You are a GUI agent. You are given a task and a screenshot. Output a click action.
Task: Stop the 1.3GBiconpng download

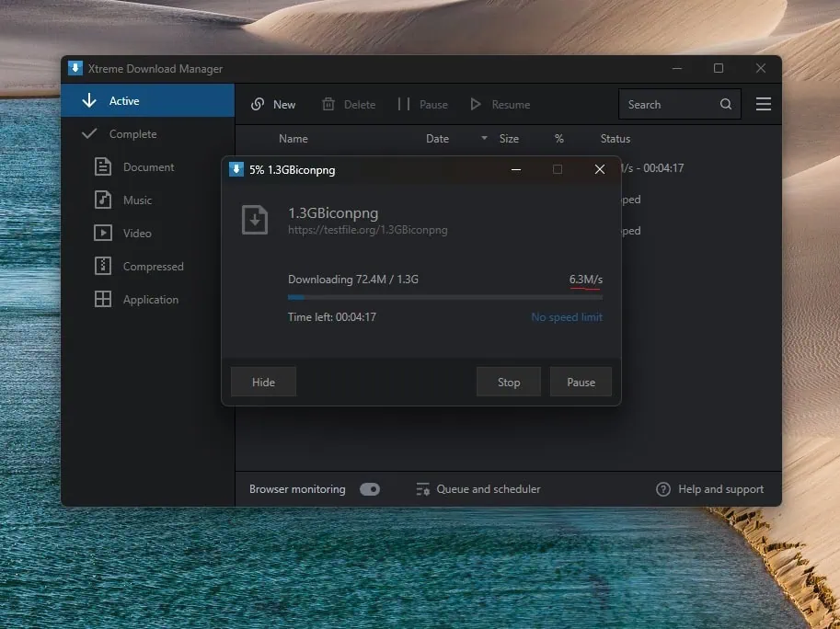[509, 383]
